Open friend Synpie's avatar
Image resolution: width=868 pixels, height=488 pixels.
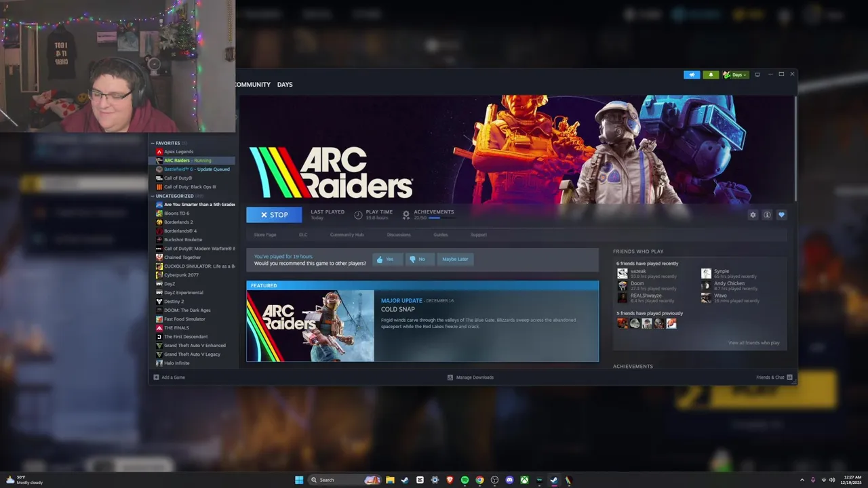click(x=706, y=274)
